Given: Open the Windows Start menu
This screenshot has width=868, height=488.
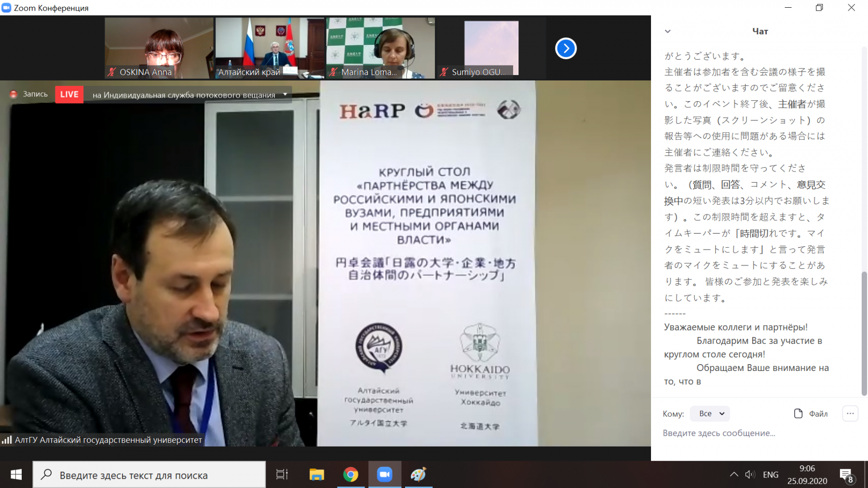Looking at the screenshot, I should point(16,475).
